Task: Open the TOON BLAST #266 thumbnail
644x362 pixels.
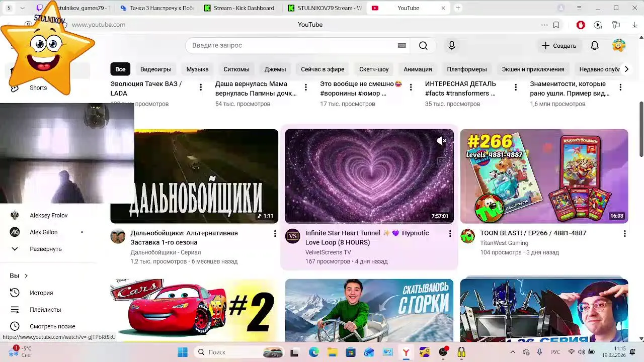Action: [544, 176]
